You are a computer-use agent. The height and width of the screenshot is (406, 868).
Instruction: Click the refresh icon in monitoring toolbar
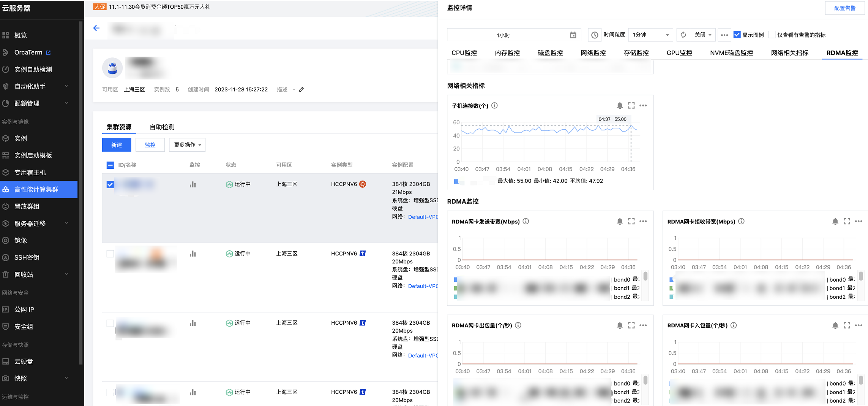tap(683, 35)
